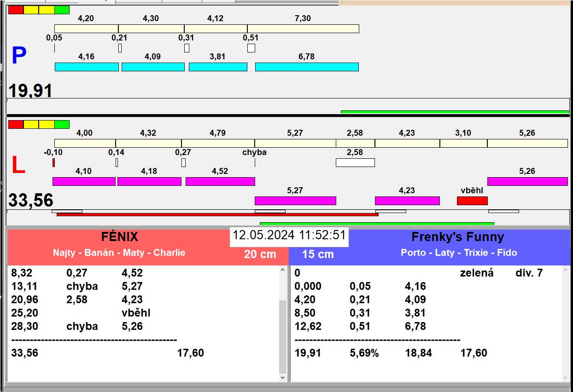Click the lane P total time 19,91
The image size is (573, 392).
click(x=30, y=91)
